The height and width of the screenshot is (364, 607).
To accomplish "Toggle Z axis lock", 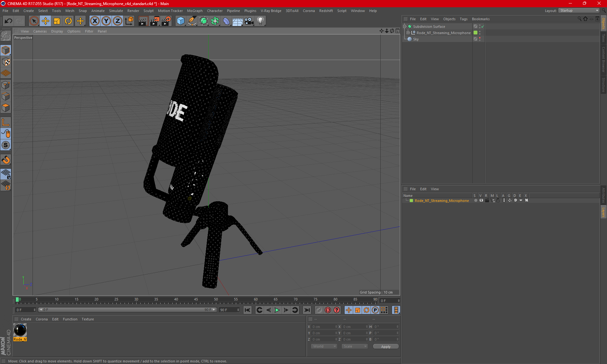I will point(118,21).
